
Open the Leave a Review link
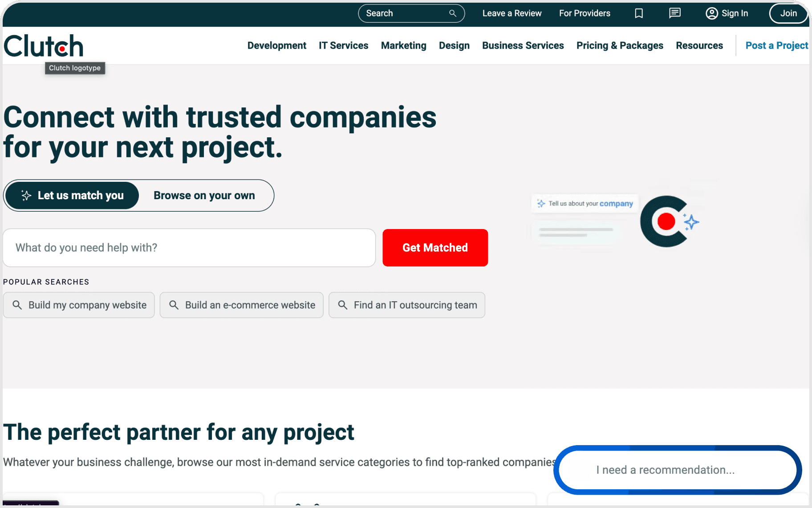pyautogui.click(x=512, y=13)
